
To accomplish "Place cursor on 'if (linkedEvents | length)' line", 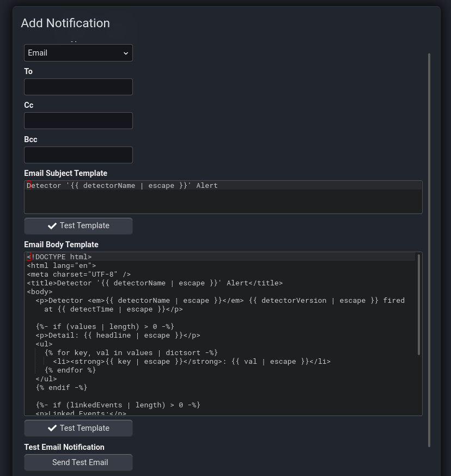I will [118, 405].
